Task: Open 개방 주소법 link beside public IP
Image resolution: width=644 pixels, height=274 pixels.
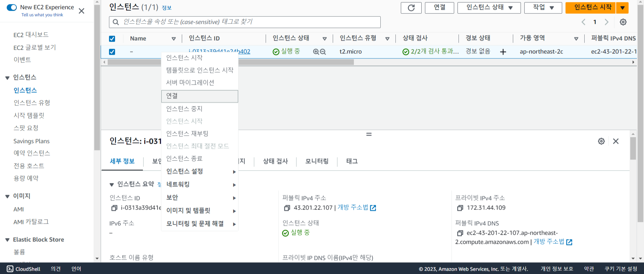Action: click(357, 208)
